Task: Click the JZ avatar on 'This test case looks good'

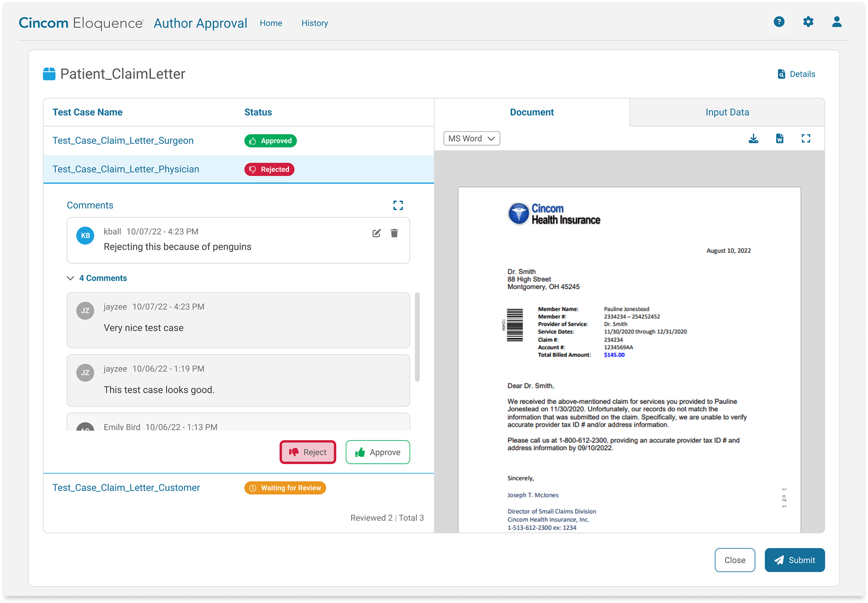Action: tap(85, 373)
